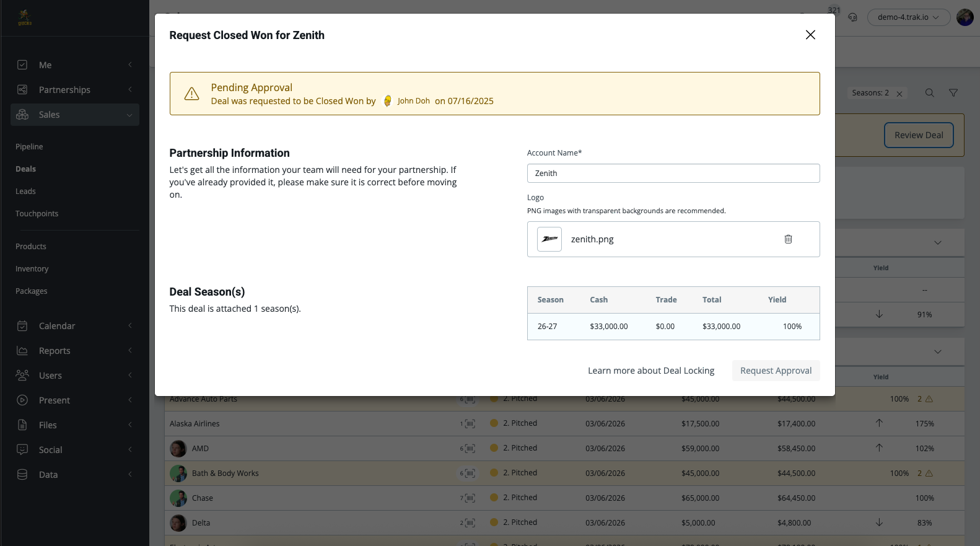Viewport: 980px width, 546px height.
Task: Click the Partnerships sidebar icon
Action: coord(22,90)
